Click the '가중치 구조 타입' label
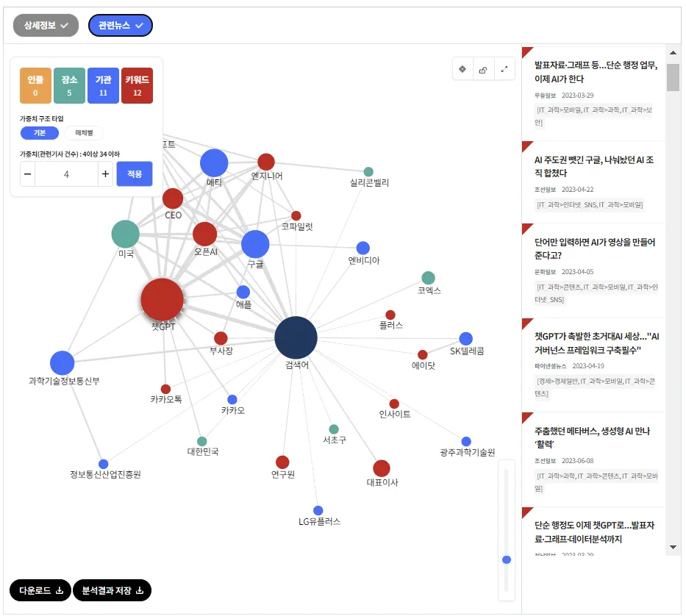Screen dimensions: 686x616 tap(42, 118)
